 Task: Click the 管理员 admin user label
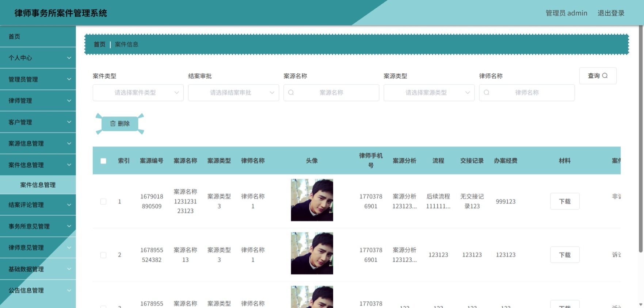coord(566,13)
